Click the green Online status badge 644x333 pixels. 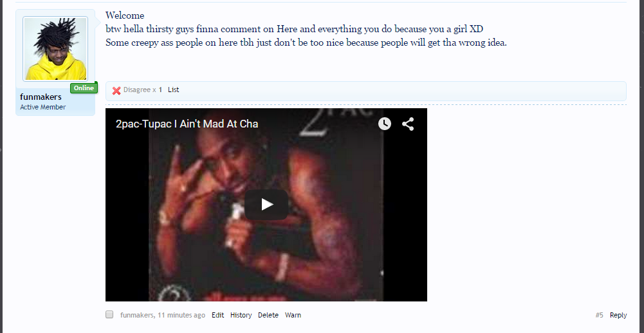(84, 88)
